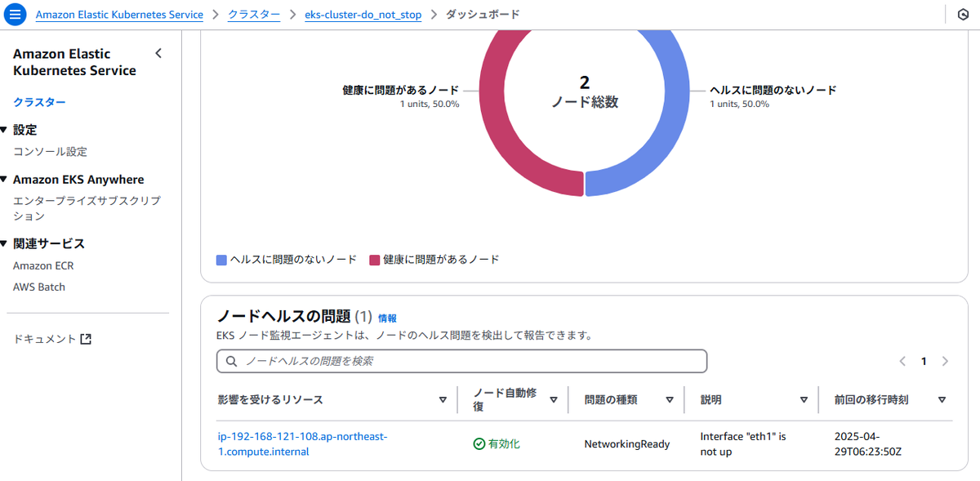Screen dimensions: 980x481
Task: Click the ノードヘルスの問題 section heading
Action: (x=284, y=317)
